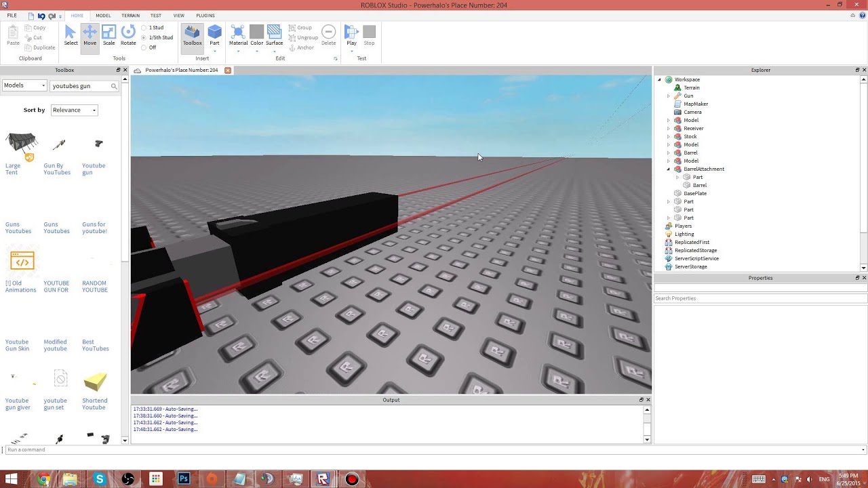Click the Stop test button
This screenshot has height=488, width=868.
pyautogui.click(x=369, y=36)
